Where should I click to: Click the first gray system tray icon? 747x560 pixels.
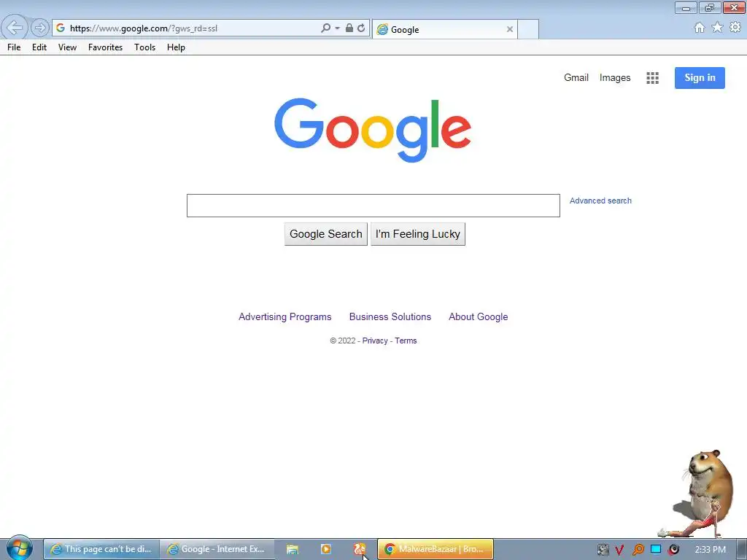pos(603,550)
